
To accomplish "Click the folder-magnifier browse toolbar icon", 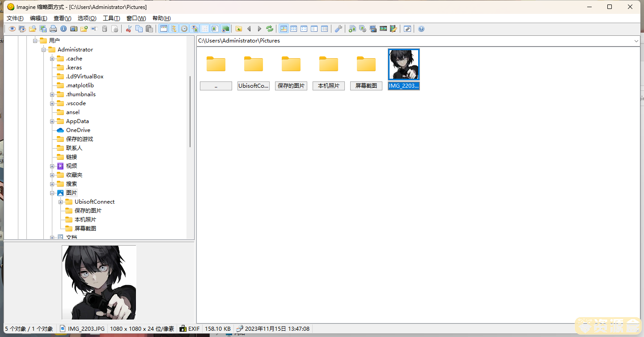I will coord(33,29).
